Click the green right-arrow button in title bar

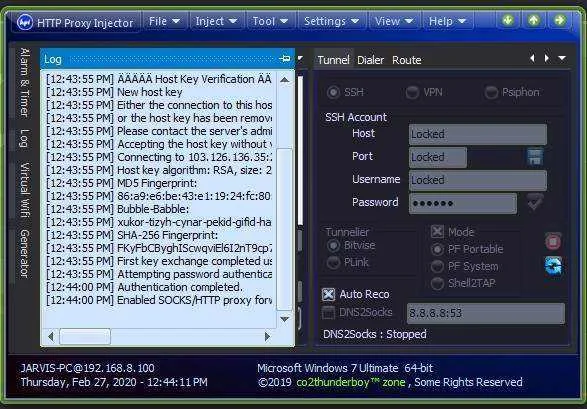[560, 20]
